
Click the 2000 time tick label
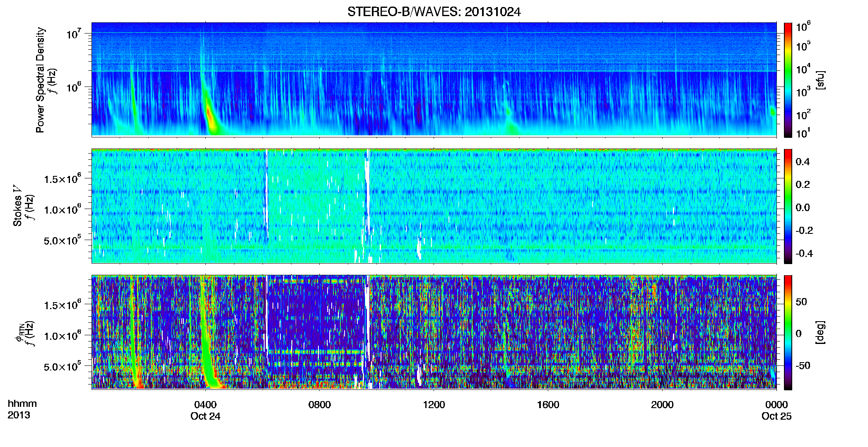pos(662,404)
